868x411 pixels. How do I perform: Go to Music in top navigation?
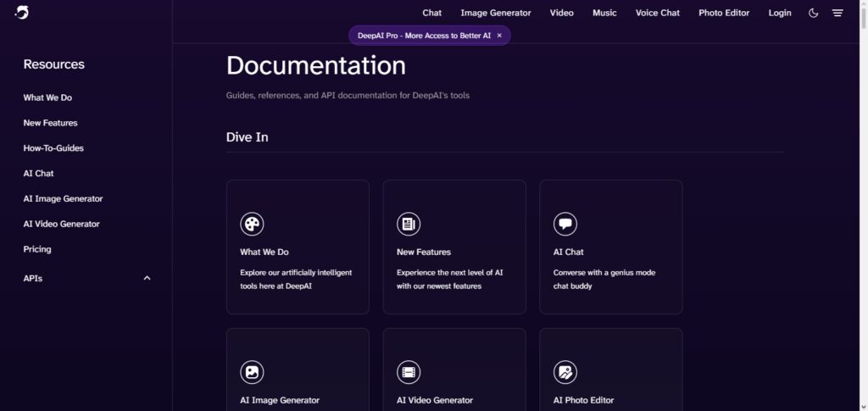604,13
